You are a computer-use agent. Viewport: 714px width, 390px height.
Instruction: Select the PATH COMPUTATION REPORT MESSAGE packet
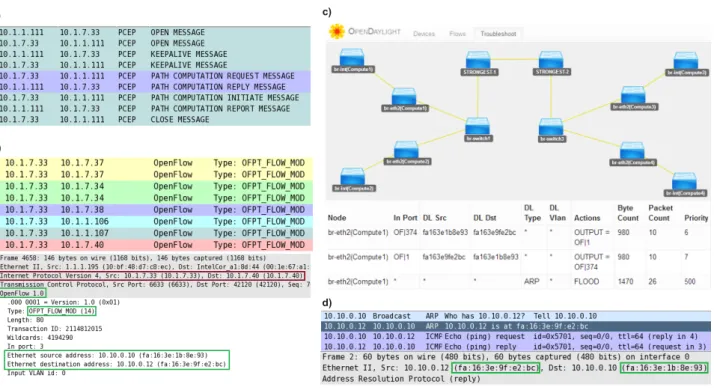coord(155,109)
